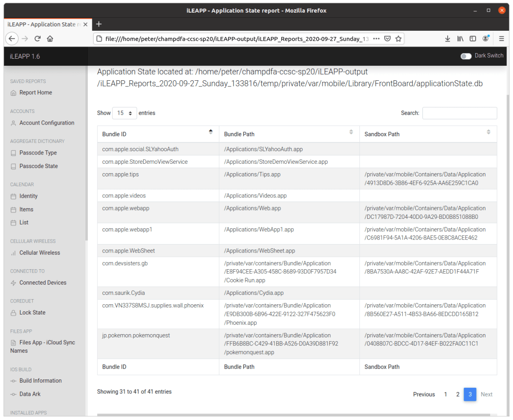This screenshot has height=420, width=513.
Task: Open the Lock State sidebar link
Action: (32, 313)
